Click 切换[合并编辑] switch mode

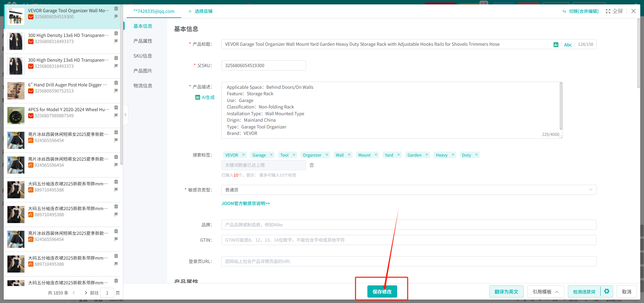[x=580, y=11]
